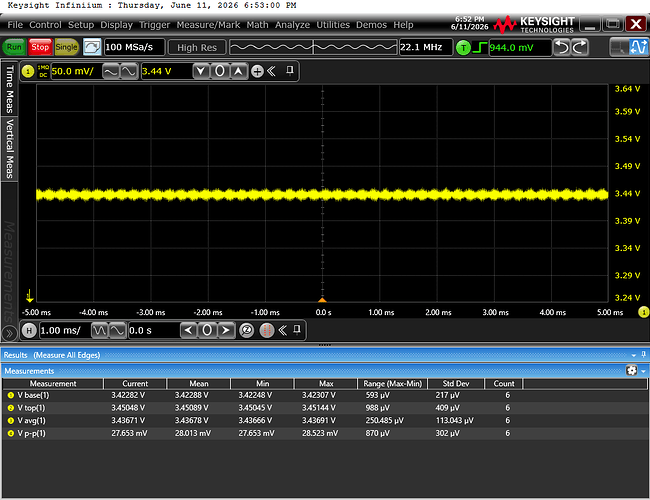
Task: Toggle the zoom magnifier icon
Action: pos(247,330)
